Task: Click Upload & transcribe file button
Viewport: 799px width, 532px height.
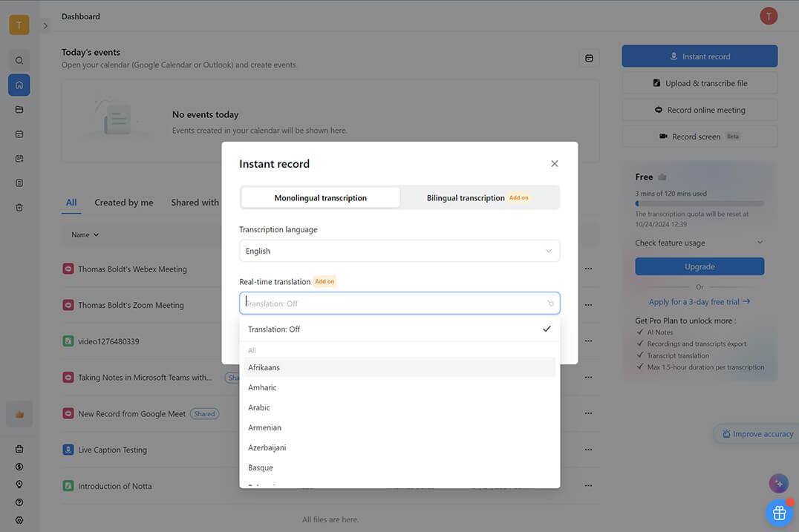Action: pos(699,83)
